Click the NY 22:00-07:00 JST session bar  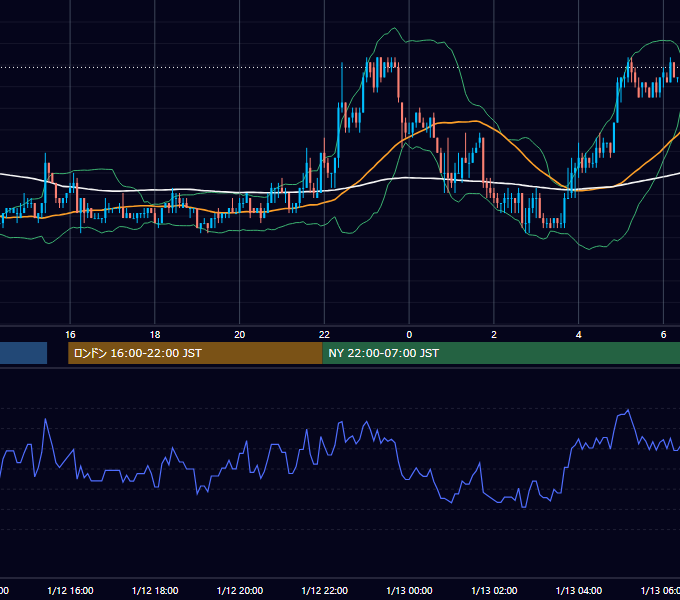coord(501,353)
